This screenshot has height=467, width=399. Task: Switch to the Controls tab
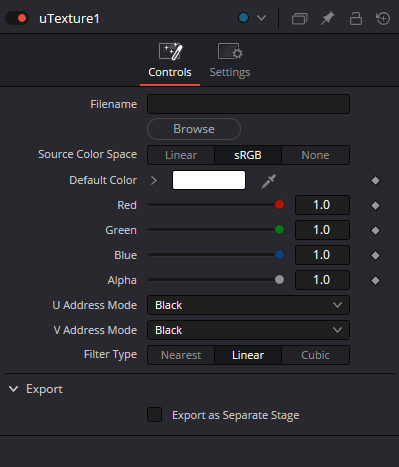170,61
